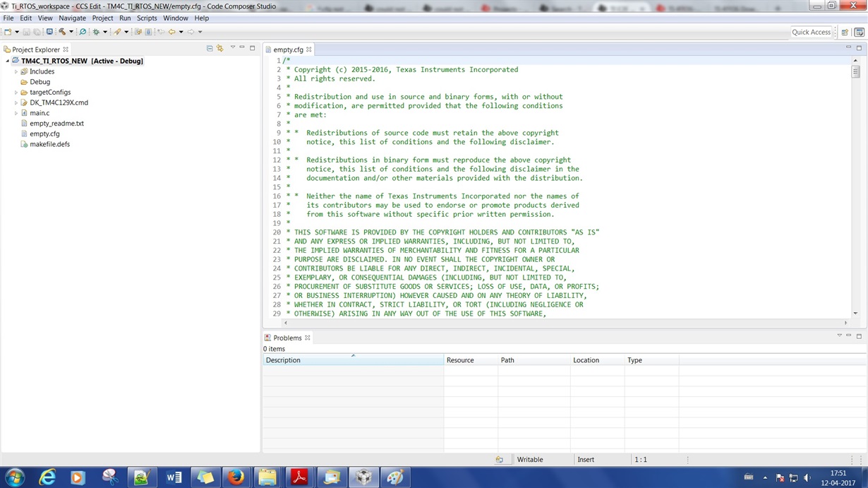Sort by the Resource column header
The height and width of the screenshot is (488, 868).
tap(471, 360)
